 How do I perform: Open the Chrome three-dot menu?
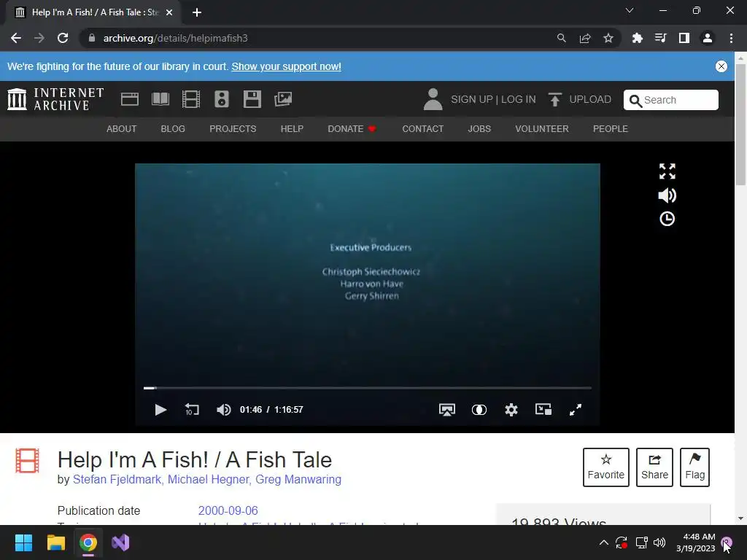click(x=731, y=38)
